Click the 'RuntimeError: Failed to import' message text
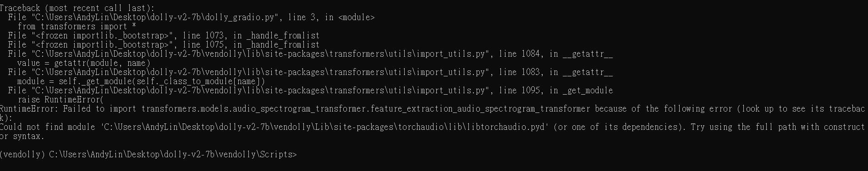Image resolution: width=868 pixels, height=171 pixels. click(x=69, y=109)
